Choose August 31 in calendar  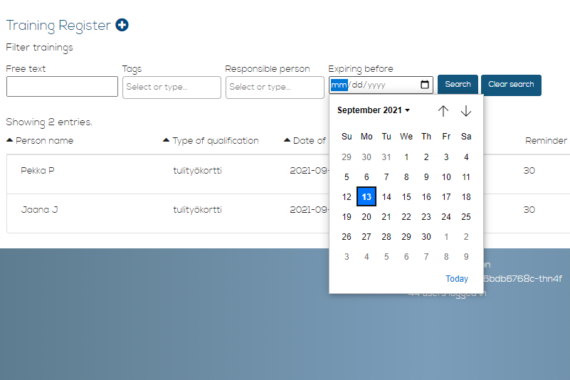pyautogui.click(x=386, y=157)
